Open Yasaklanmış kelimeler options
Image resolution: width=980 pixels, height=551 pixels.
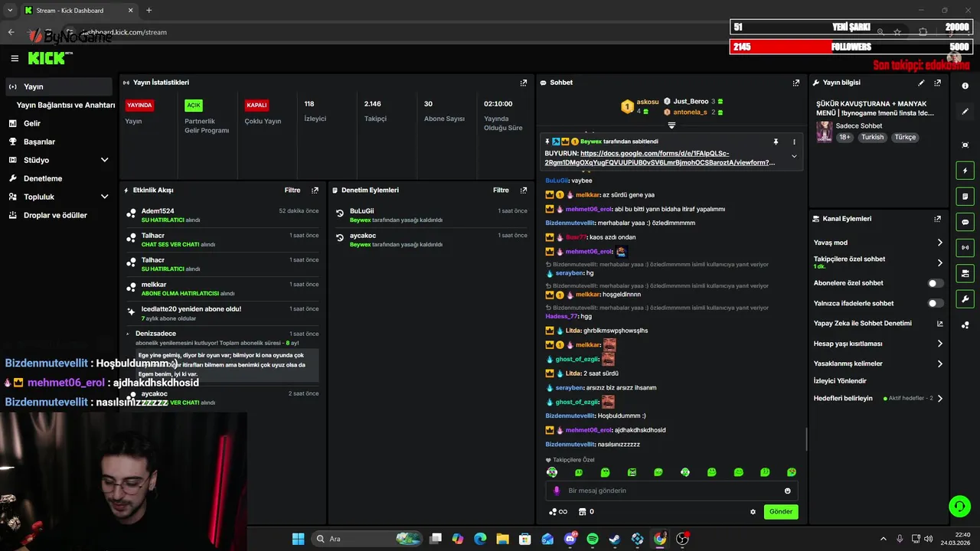pos(940,364)
